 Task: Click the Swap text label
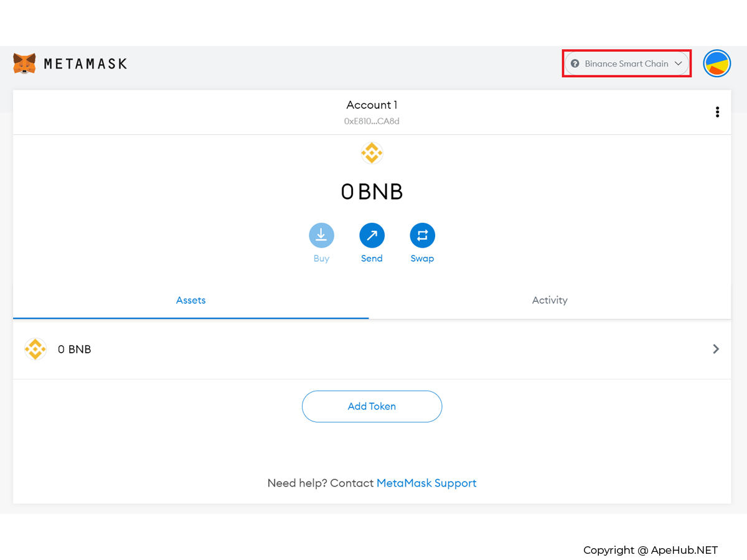tap(422, 259)
